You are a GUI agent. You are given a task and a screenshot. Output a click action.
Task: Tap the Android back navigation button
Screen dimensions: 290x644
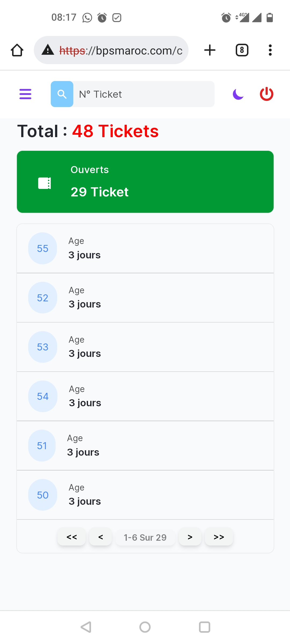pyautogui.click(x=86, y=627)
